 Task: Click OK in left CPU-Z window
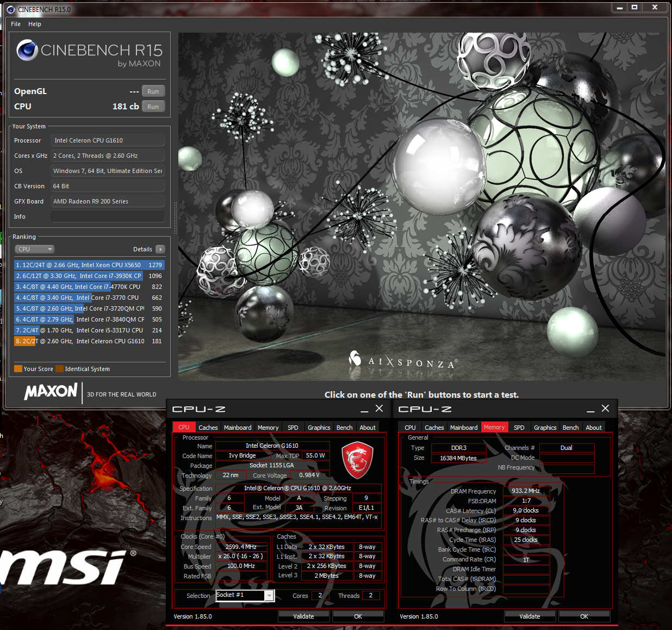tap(358, 616)
